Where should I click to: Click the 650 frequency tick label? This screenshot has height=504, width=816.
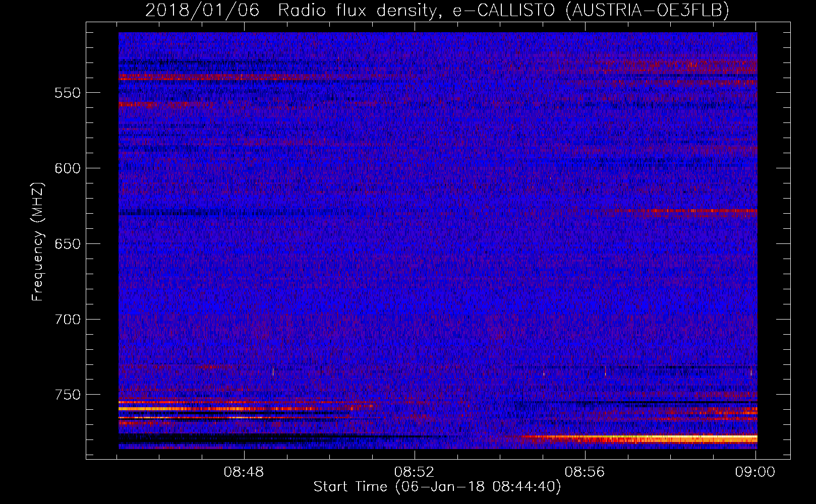(x=68, y=244)
